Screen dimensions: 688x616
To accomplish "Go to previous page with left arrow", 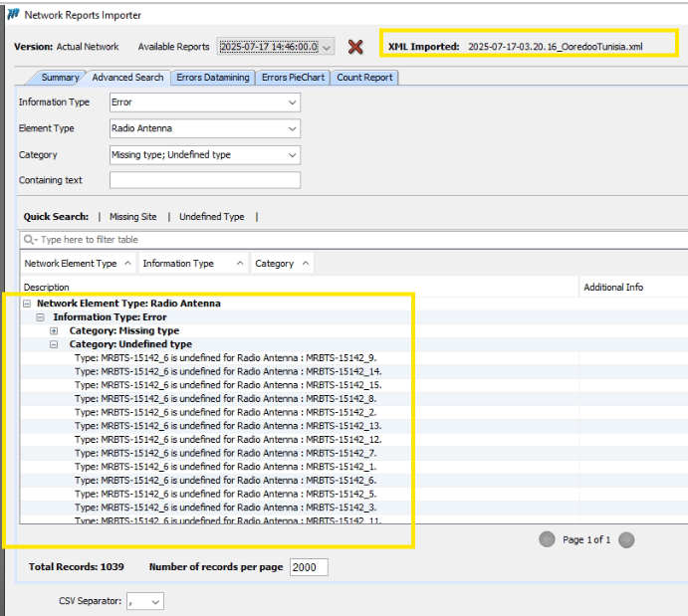I will 547,539.
